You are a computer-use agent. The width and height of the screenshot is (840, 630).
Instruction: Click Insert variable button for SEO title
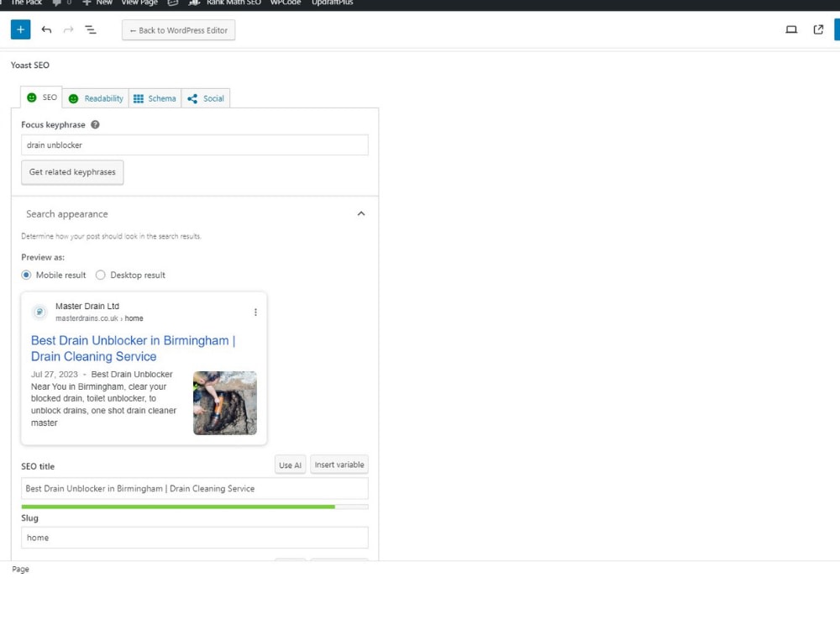tap(339, 465)
